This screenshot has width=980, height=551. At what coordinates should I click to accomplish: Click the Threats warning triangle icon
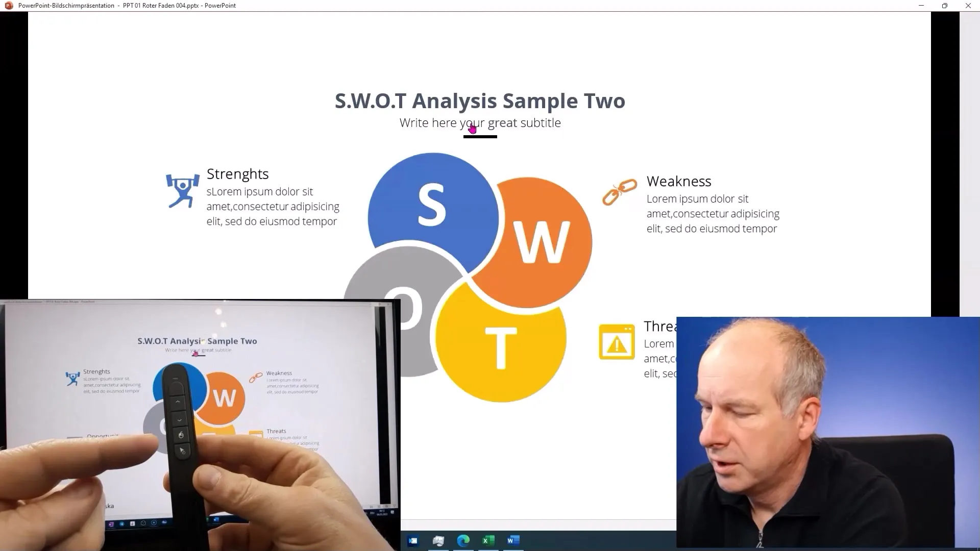click(616, 343)
